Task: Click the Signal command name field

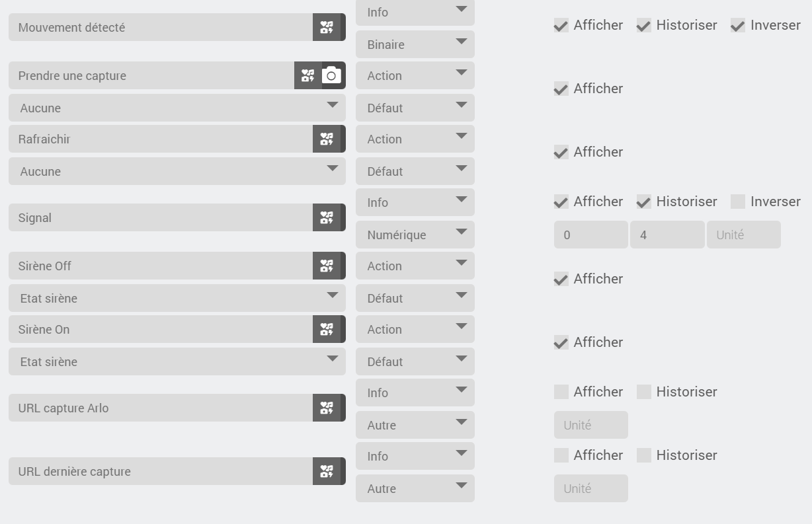Action: (x=161, y=217)
